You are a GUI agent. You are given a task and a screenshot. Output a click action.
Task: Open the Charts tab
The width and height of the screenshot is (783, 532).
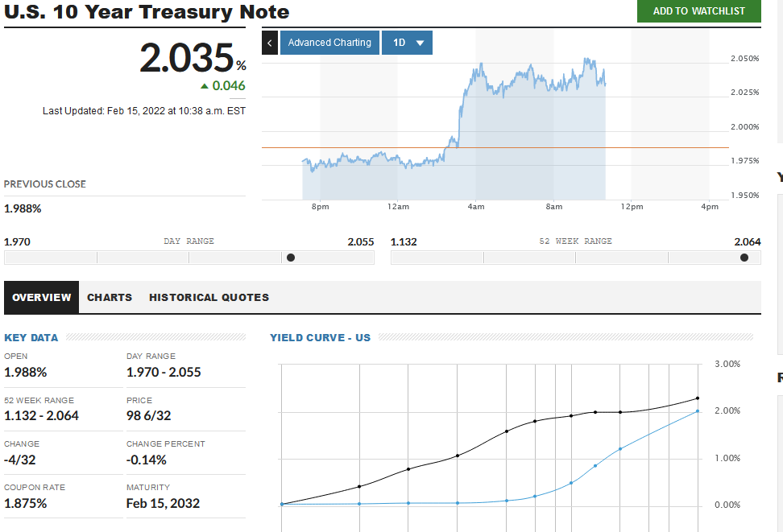click(x=110, y=298)
